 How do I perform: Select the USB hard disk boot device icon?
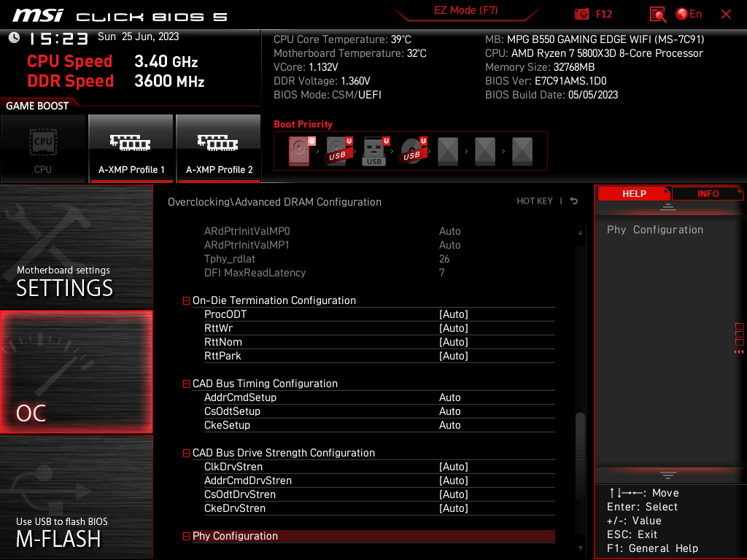coord(337,152)
